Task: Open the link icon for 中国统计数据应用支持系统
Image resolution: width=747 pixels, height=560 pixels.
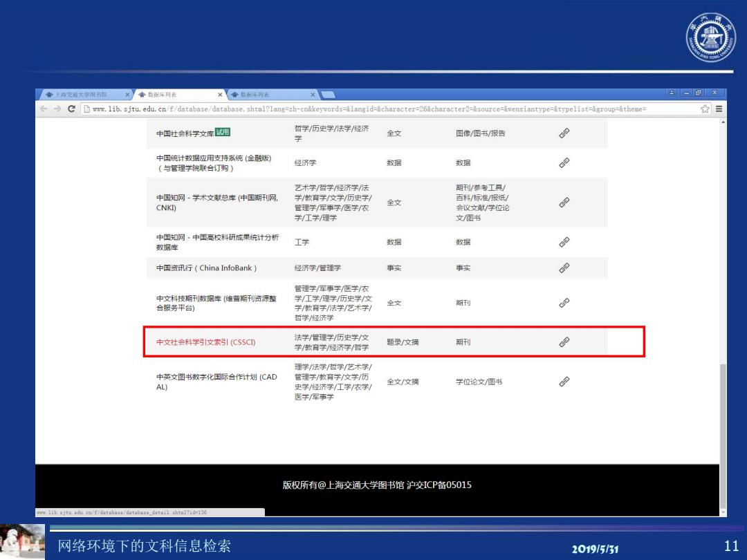Action: point(564,163)
